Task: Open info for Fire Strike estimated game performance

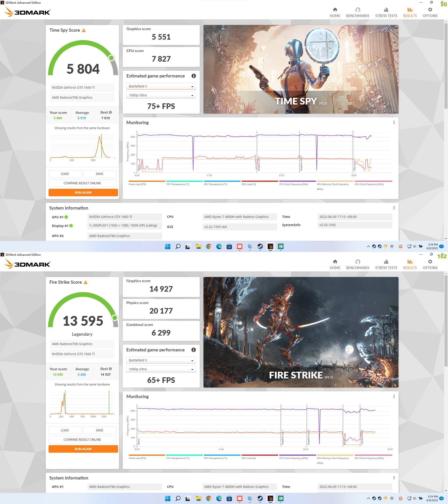Action: click(193, 350)
